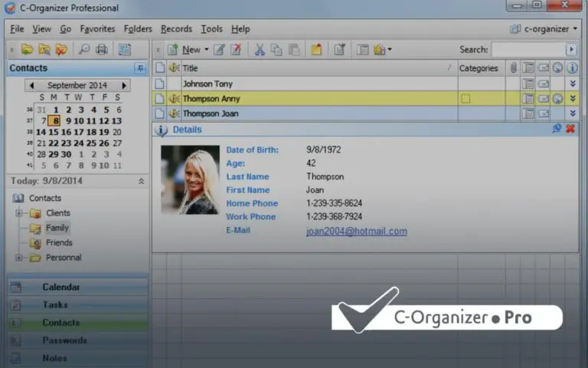The width and height of the screenshot is (588, 368).
Task: Click the edit record pencil icon
Action: 219,50
